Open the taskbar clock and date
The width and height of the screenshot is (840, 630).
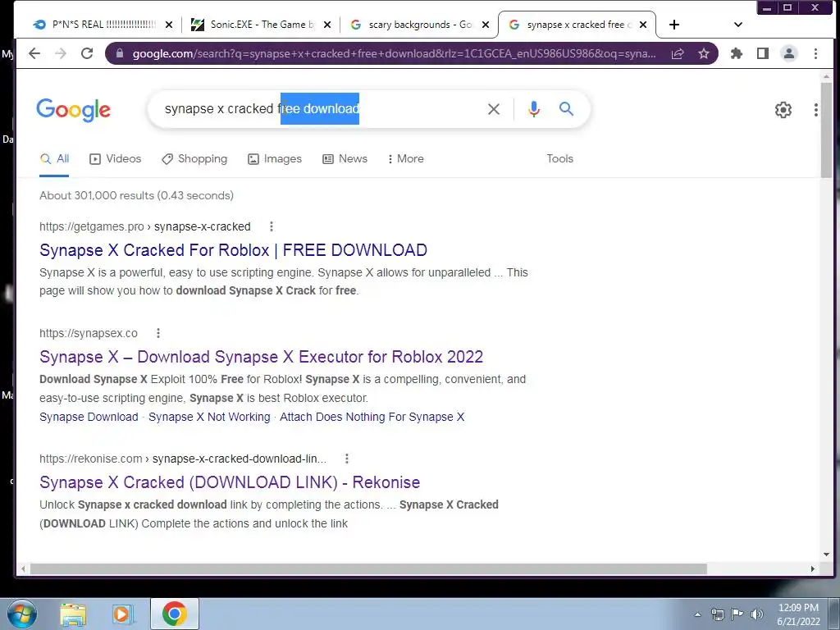(x=798, y=614)
